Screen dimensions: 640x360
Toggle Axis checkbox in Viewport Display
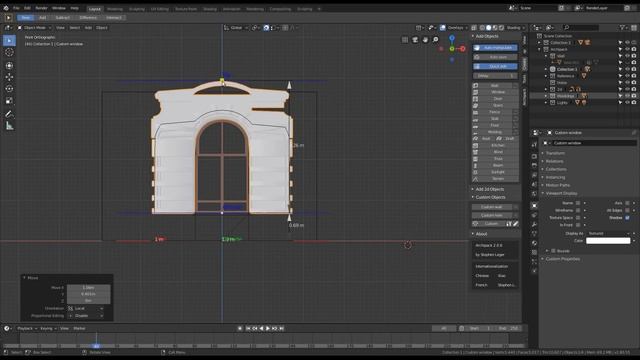tap(627, 203)
